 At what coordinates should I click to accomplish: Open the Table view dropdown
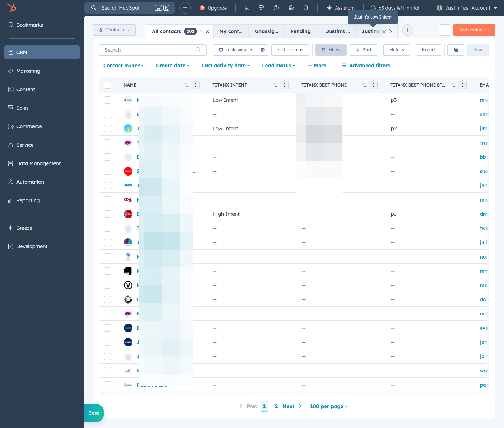click(235, 50)
